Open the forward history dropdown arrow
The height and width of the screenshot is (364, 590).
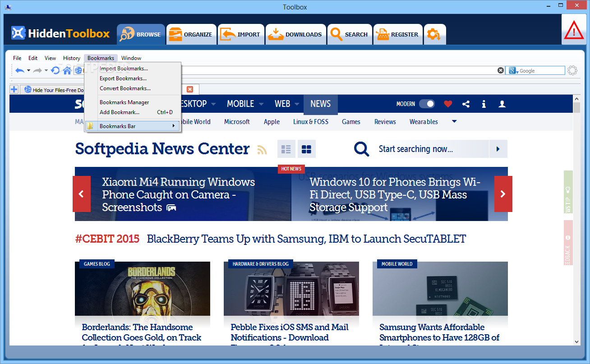pyautogui.click(x=46, y=70)
